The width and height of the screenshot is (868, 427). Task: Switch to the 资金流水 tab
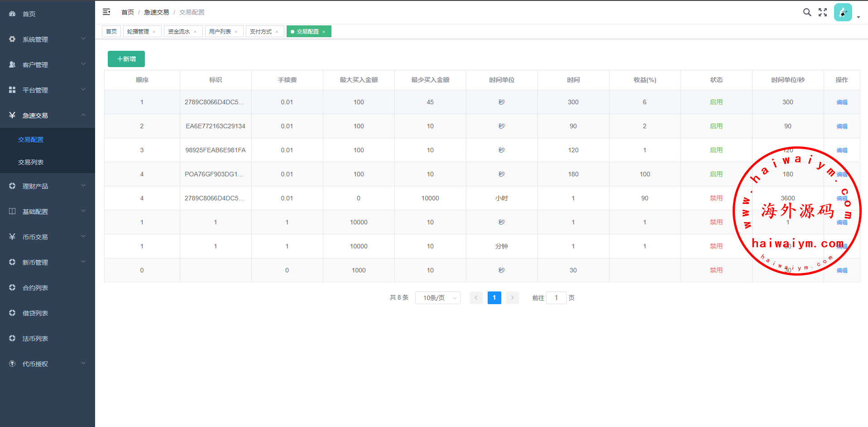[x=179, y=32]
